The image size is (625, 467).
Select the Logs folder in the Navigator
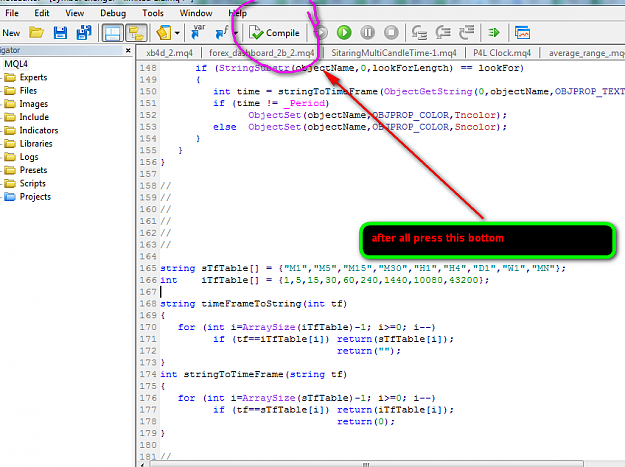[x=29, y=157]
